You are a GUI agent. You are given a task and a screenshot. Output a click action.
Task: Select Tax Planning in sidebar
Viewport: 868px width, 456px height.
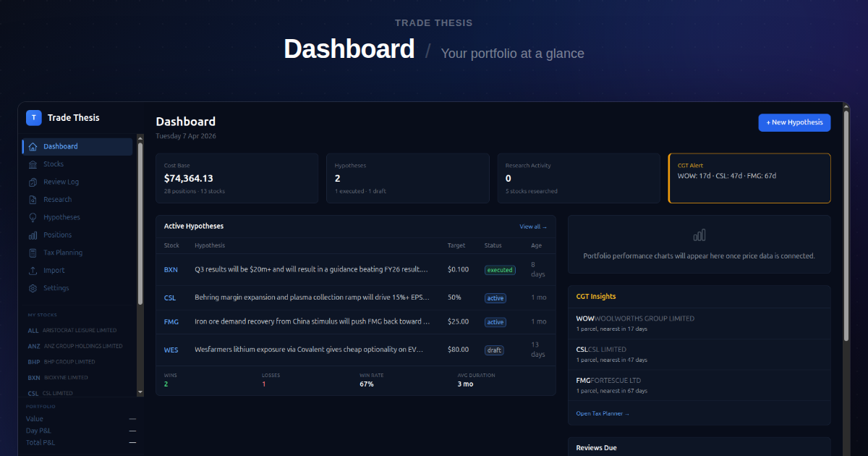[77, 253]
